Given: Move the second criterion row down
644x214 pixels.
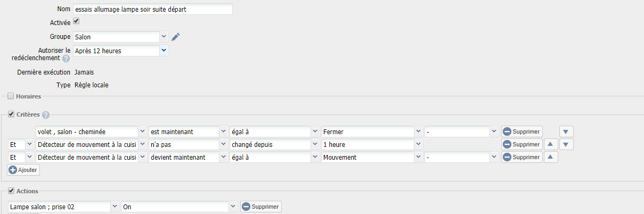Looking at the screenshot, I should 566,144.
